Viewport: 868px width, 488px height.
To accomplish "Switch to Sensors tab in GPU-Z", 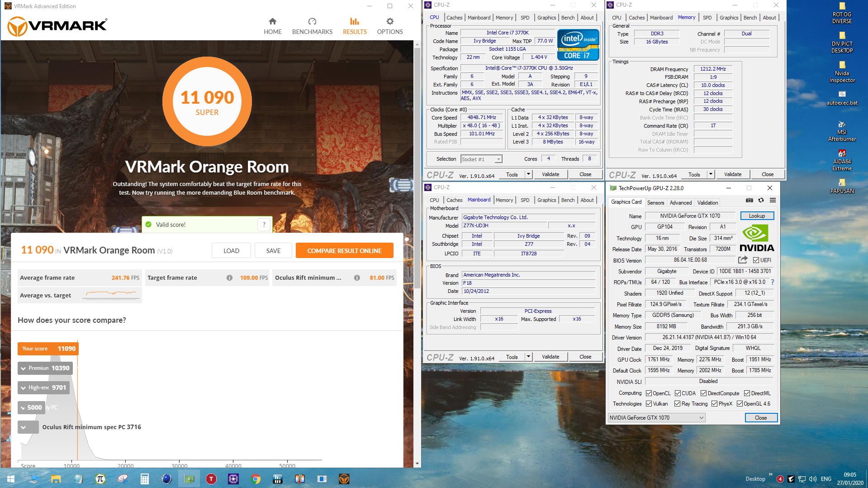I will [x=655, y=203].
